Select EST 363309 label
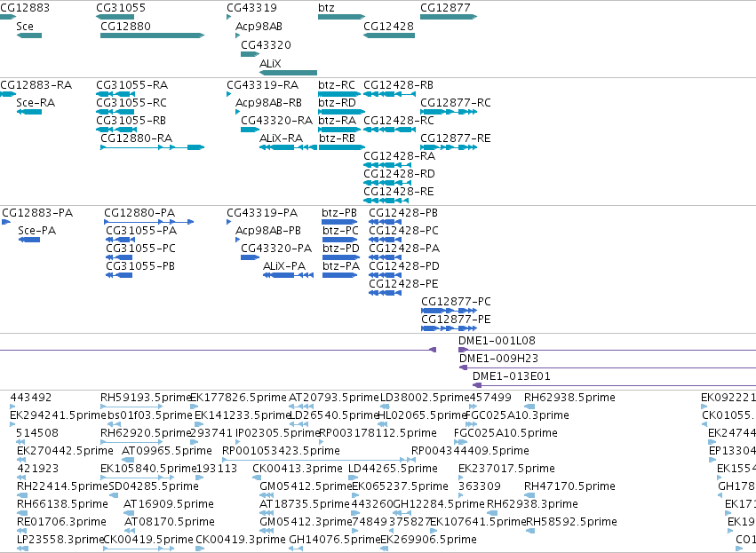 480,486
